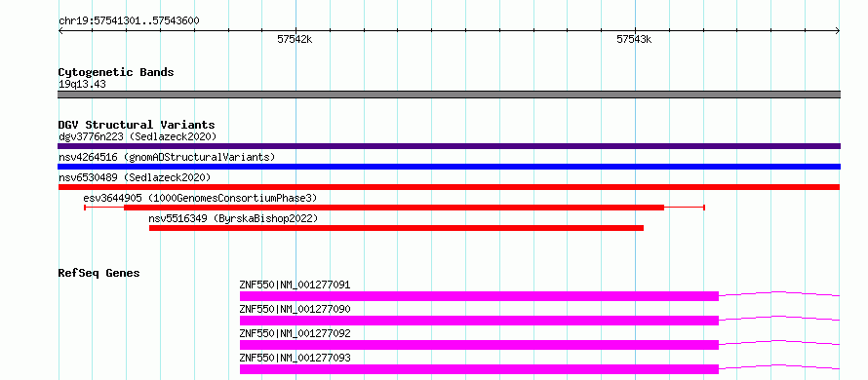Select the blue nsv4264516 variant bar
The image size is (868, 380).
[x=449, y=167]
